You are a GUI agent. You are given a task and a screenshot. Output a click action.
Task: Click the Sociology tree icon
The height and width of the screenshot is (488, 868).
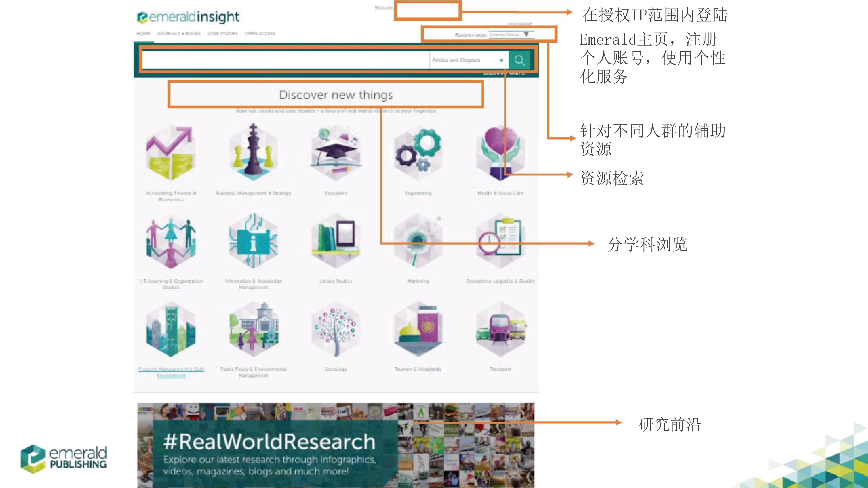pos(336,329)
